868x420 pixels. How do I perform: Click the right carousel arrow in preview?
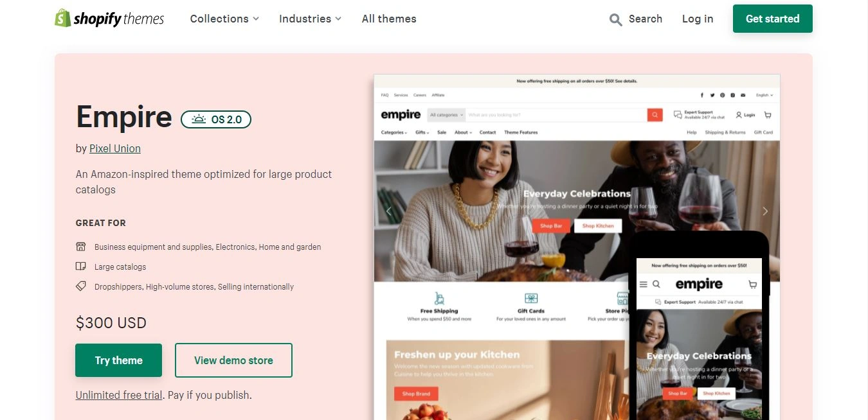(765, 211)
